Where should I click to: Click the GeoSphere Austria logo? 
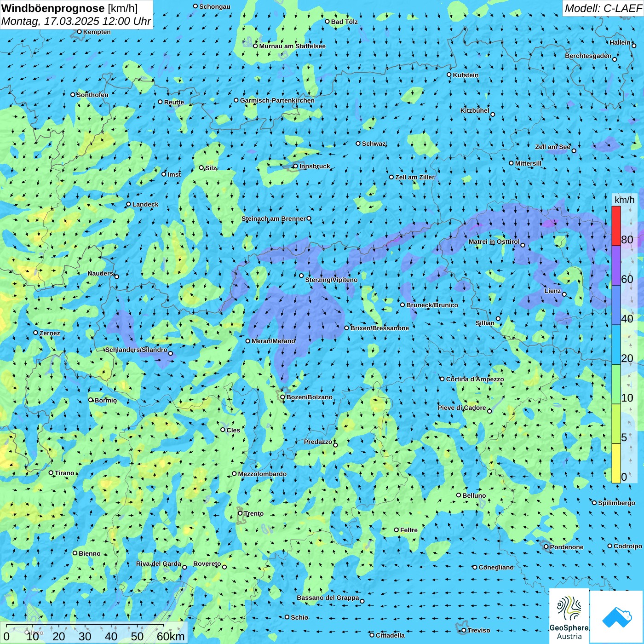coord(569,616)
